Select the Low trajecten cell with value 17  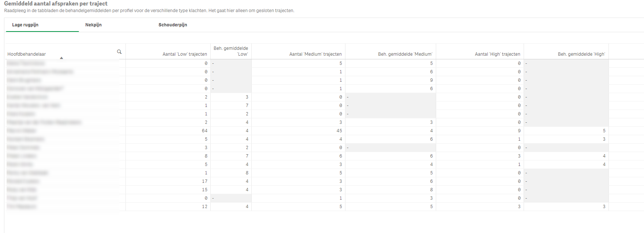pos(205,181)
